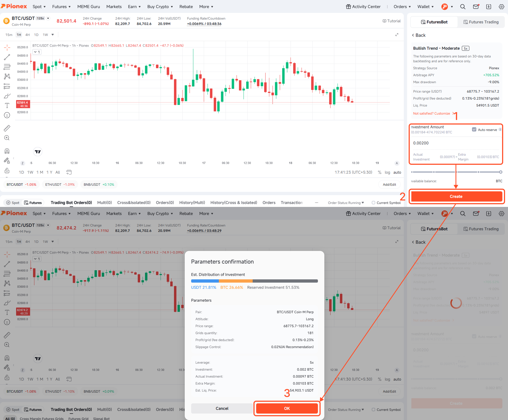Image resolution: width=508 pixels, height=420 pixels.
Task: Click the emoji tool in the dimmed lower chart
Action: (7, 322)
